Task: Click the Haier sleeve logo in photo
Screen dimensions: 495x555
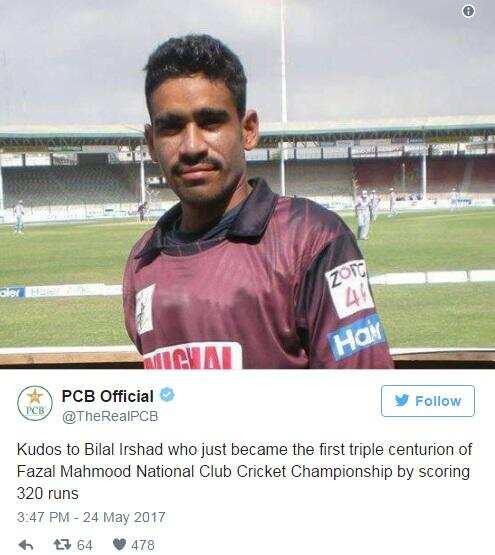Action: click(x=356, y=337)
